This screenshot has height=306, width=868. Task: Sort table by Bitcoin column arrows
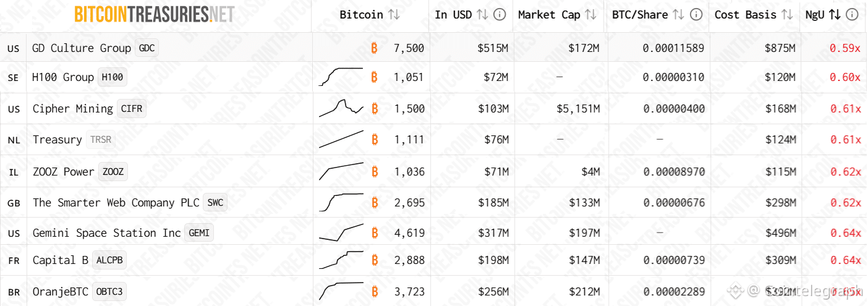coord(394,15)
